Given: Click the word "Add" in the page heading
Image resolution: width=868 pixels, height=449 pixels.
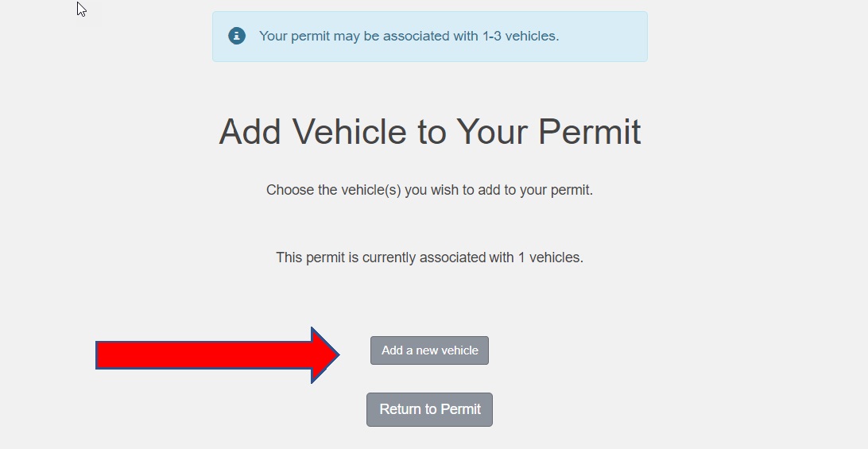Looking at the screenshot, I should (250, 132).
